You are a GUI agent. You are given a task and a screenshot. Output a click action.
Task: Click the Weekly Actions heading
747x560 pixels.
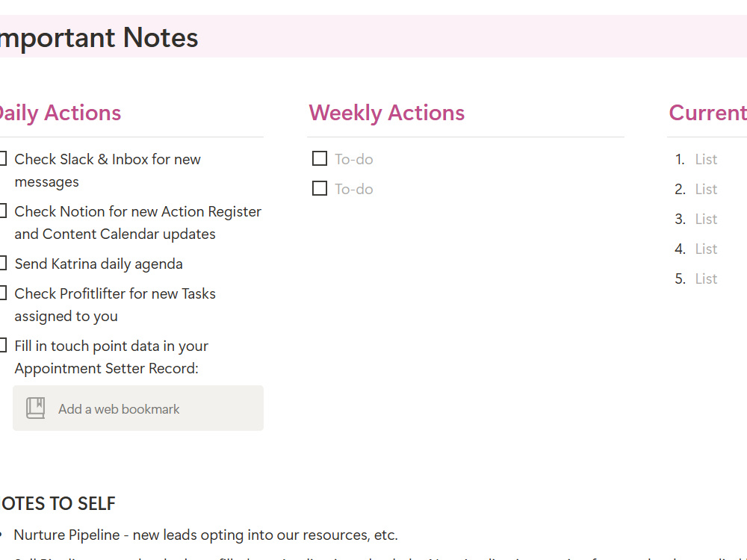386,113
